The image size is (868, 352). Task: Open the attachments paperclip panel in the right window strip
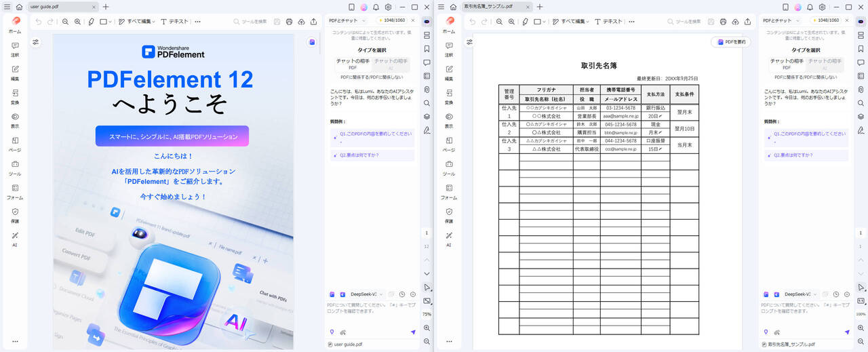(861, 90)
